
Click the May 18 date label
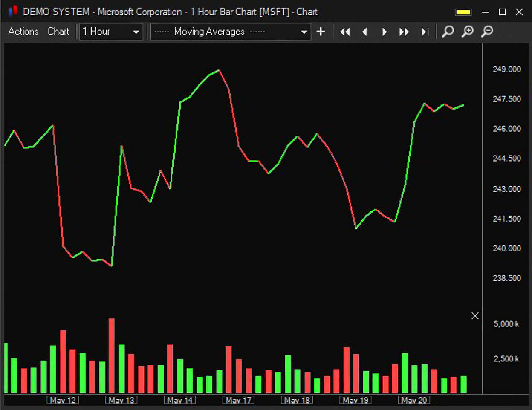pos(297,400)
